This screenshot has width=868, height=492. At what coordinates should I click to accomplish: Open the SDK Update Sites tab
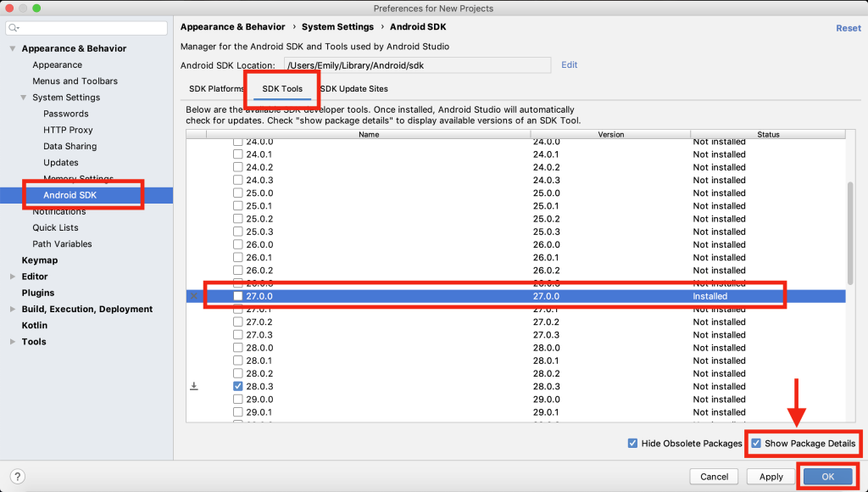[354, 89]
